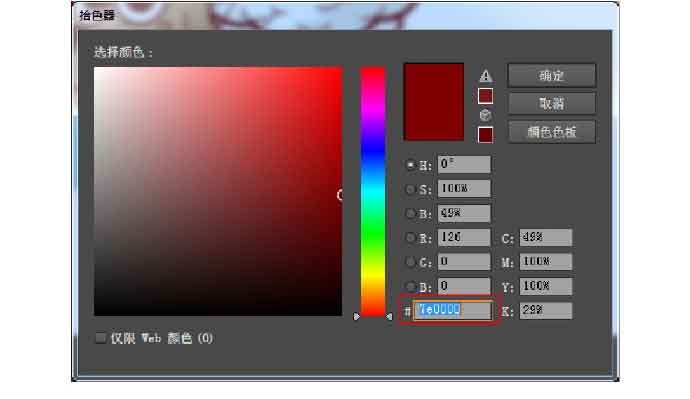Select the B blue radio button
This screenshot has width=690, height=399.
pyautogui.click(x=410, y=287)
